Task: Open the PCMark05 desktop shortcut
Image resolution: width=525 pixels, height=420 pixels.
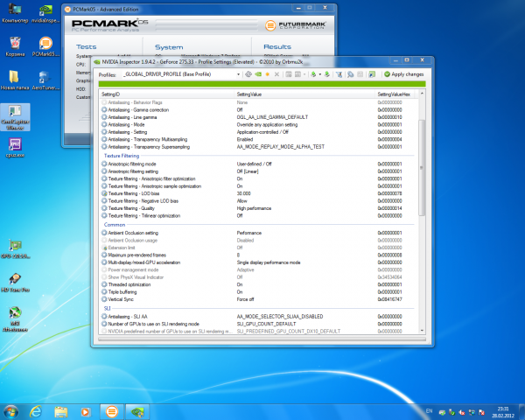Action: pyautogui.click(x=45, y=46)
